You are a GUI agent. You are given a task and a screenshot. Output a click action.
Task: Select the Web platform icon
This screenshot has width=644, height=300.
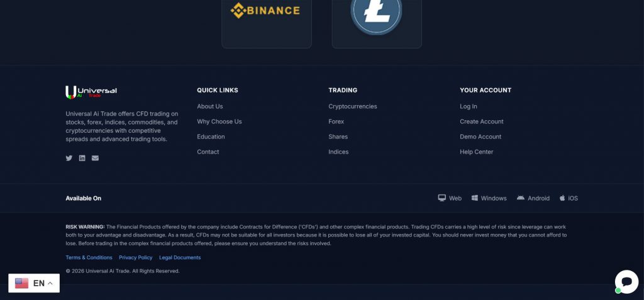442,198
